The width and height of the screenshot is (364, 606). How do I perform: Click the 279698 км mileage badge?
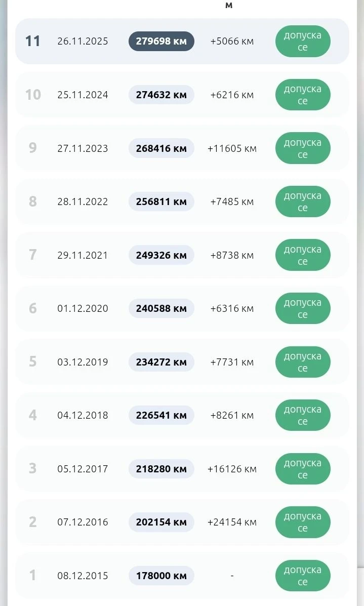pyautogui.click(x=161, y=41)
